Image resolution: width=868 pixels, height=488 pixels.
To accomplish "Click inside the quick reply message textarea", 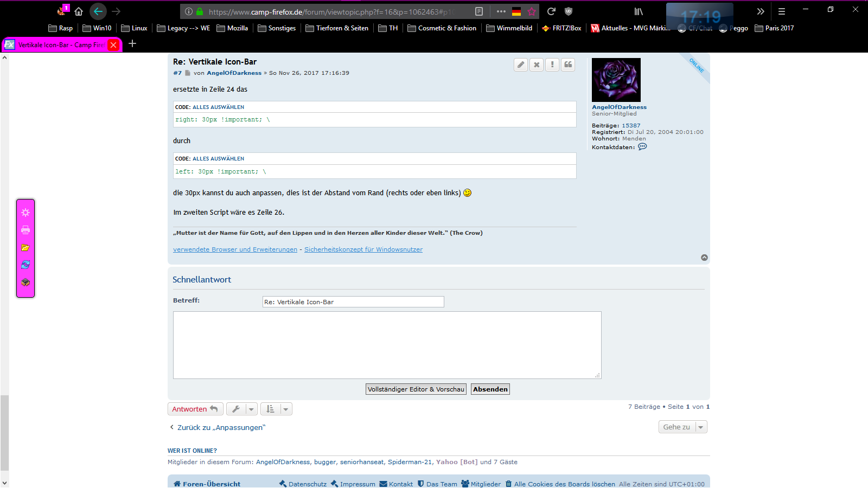I will tap(387, 345).
